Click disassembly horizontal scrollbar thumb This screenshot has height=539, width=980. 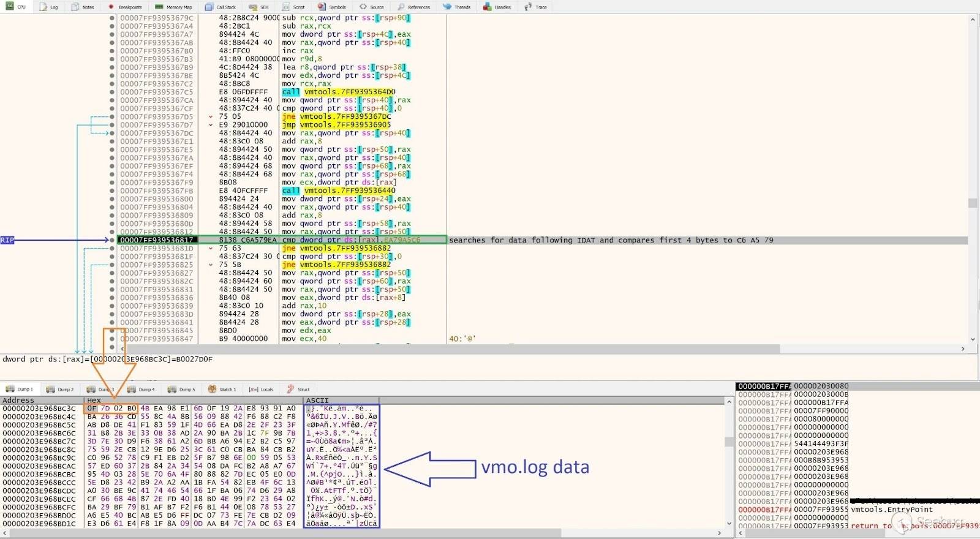click(453, 349)
